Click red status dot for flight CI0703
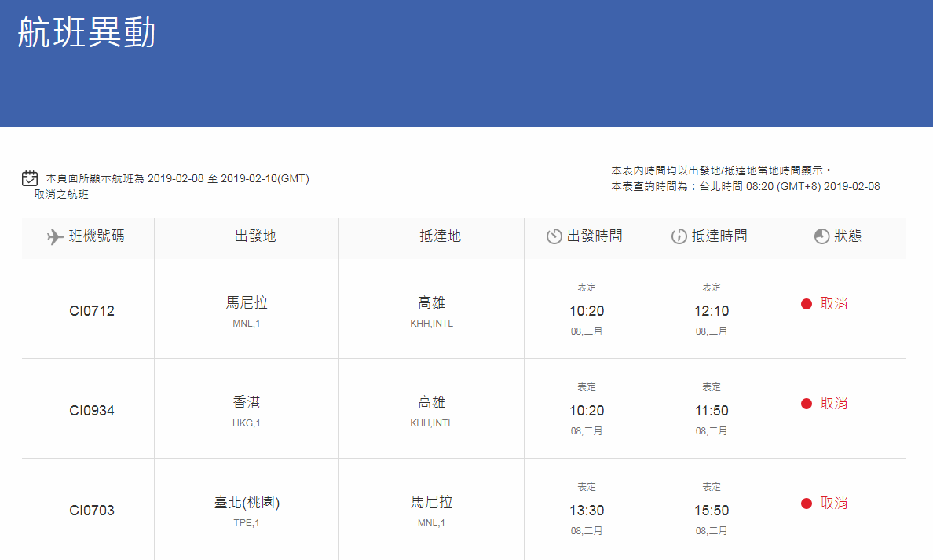This screenshot has width=933, height=560. click(x=807, y=503)
